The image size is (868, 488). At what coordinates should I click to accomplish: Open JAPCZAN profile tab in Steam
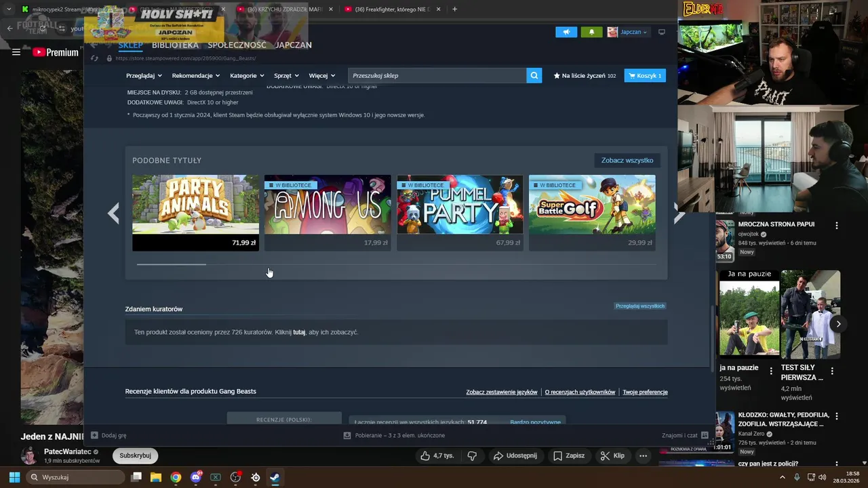[294, 45]
